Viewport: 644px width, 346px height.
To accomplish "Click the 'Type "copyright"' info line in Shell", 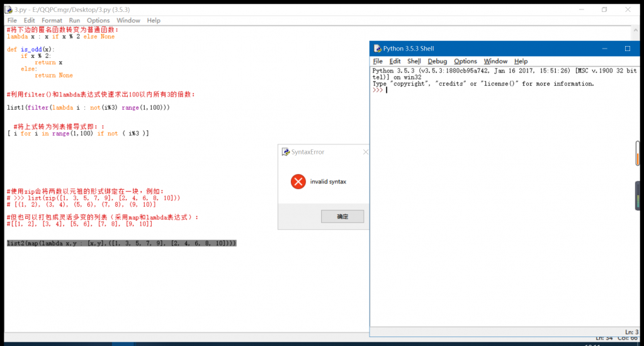I will click(x=483, y=84).
